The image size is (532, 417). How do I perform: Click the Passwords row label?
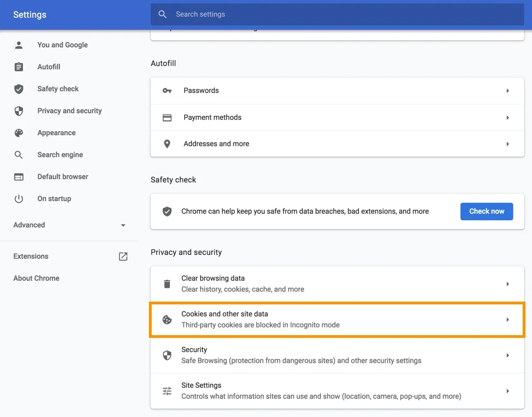[201, 91]
